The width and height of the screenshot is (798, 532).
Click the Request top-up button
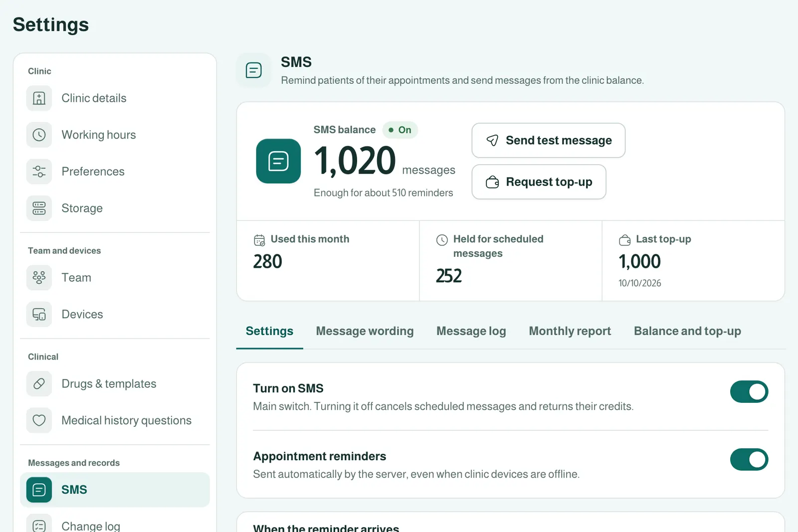click(x=539, y=182)
